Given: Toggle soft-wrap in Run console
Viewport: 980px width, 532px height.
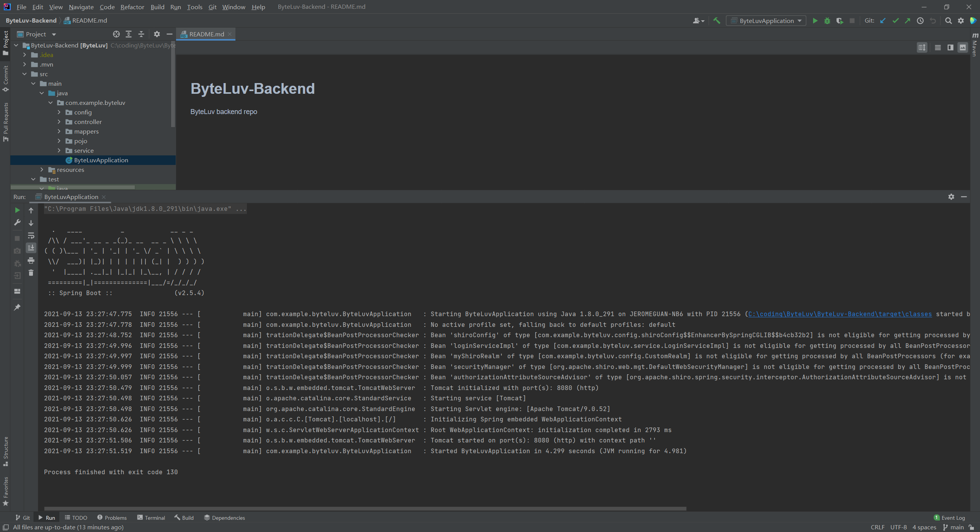Looking at the screenshot, I should pos(31,235).
